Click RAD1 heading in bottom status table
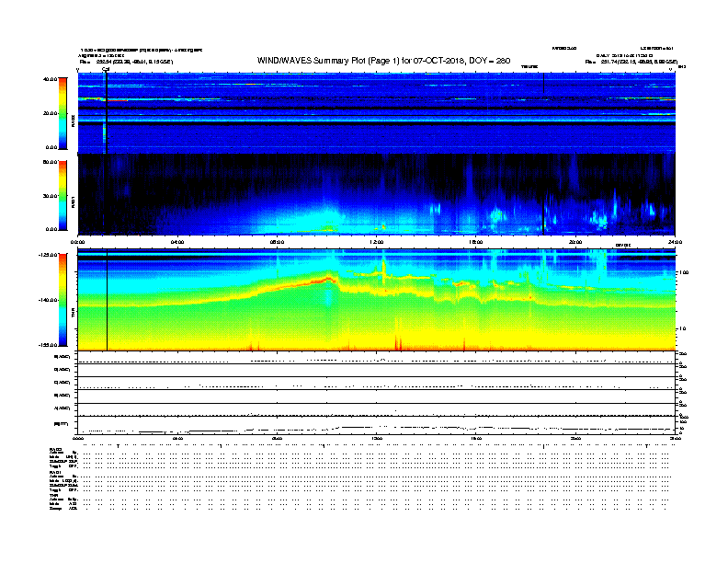This screenshot has width=728, height=563. pyautogui.click(x=55, y=472)
